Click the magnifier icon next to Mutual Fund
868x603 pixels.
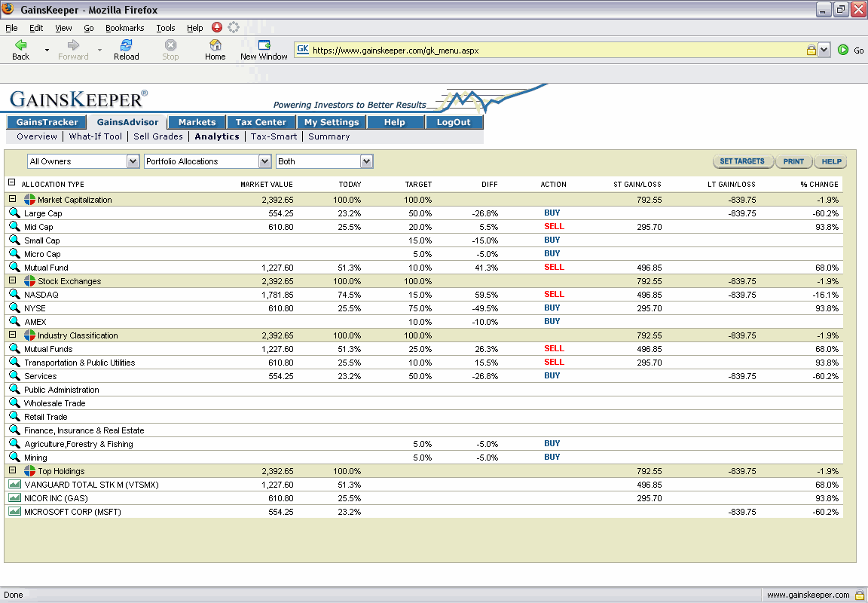14,267
